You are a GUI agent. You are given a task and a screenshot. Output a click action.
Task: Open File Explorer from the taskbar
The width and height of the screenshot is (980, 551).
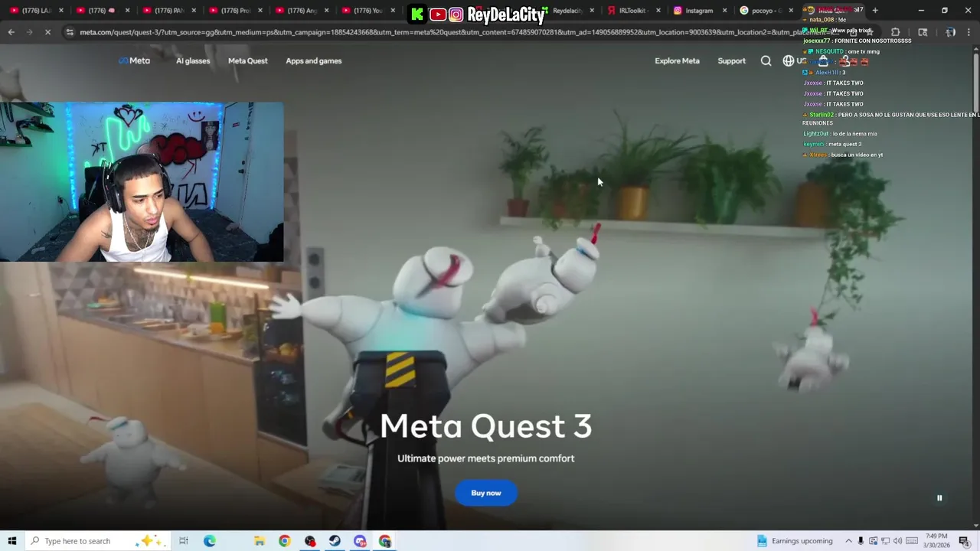pyautogui.click(x=260, y=541)
